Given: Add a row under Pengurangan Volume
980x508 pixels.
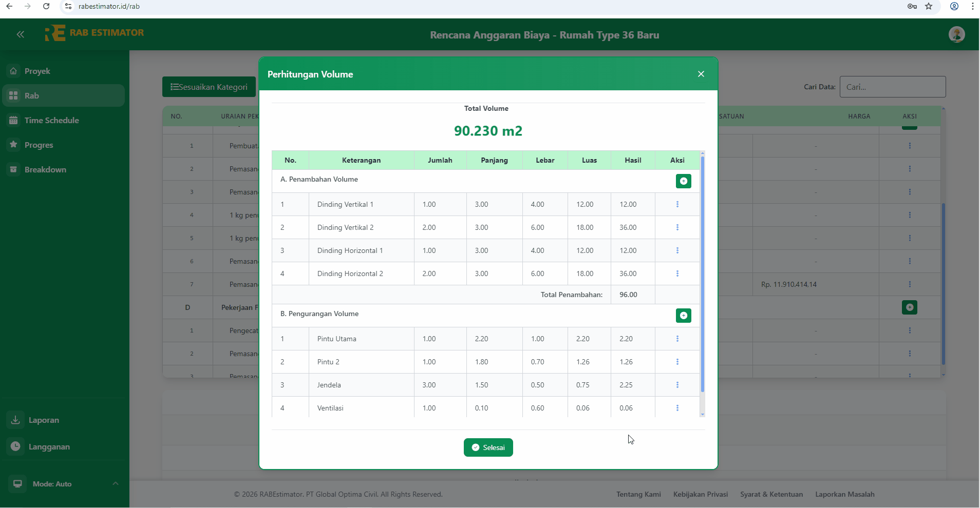Looking at the screenshot, I should [x=683, y=316].
